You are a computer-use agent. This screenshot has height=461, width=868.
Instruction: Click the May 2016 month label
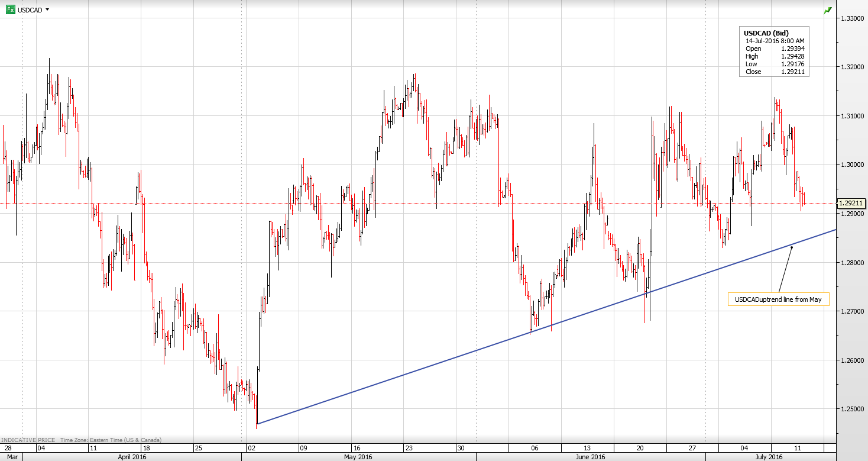[x=358, y=456]
